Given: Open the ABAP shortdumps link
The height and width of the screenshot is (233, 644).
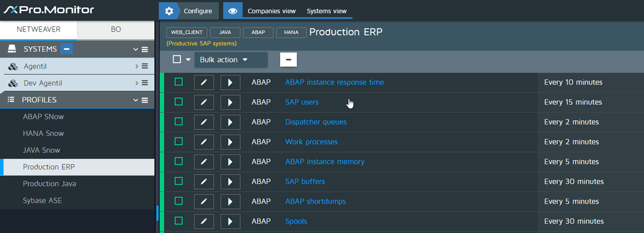Looking at the screenshot, I should (x=315, y=201).
